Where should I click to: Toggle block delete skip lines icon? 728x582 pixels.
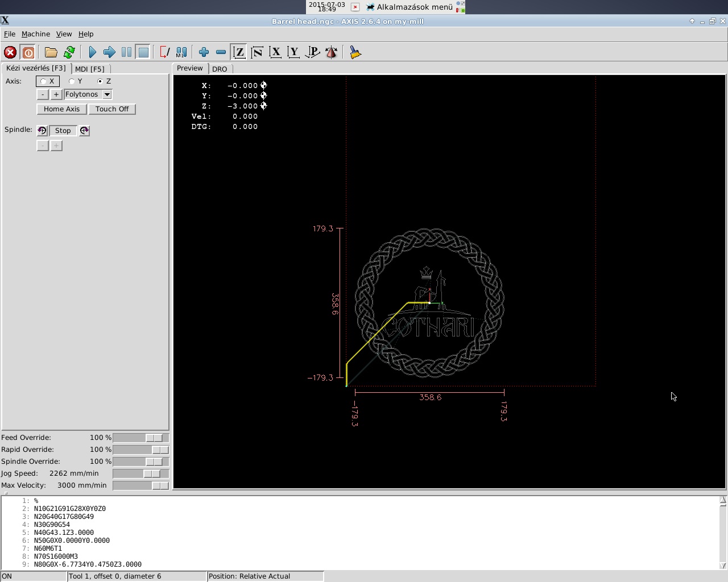[x=164, y=52]
